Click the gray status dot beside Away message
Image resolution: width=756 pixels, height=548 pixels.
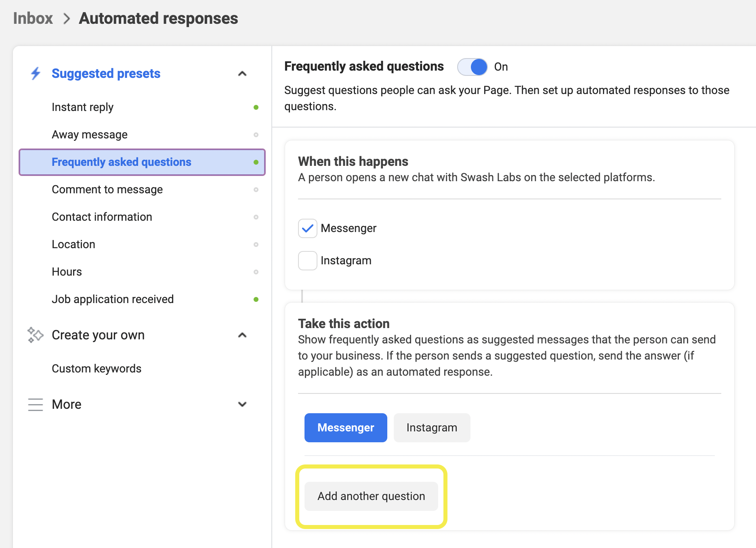click(x=256, y=135)
